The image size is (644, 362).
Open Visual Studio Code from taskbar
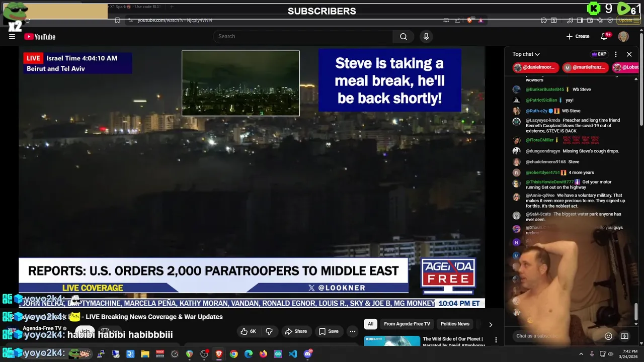293,354
